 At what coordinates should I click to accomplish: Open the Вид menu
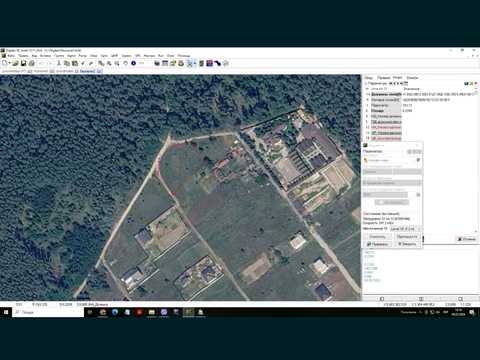point(34,56)
